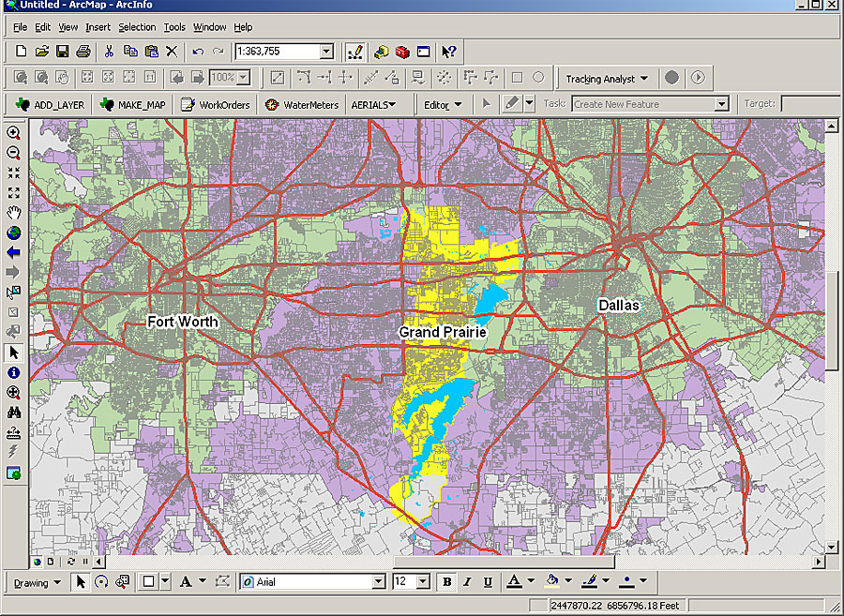Cut selection with scissors icon
Screen dimensions: 844x616
[x=110, y=52]
